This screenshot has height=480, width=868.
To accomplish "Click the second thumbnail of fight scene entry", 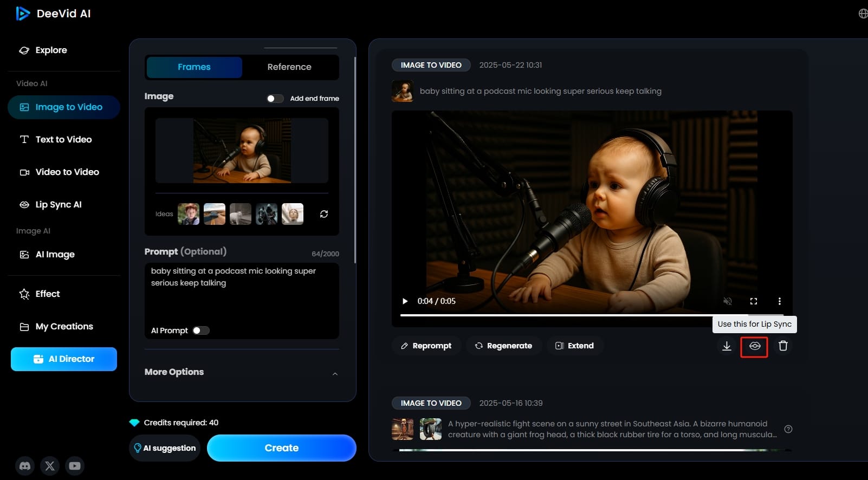I will click(431, 429).
